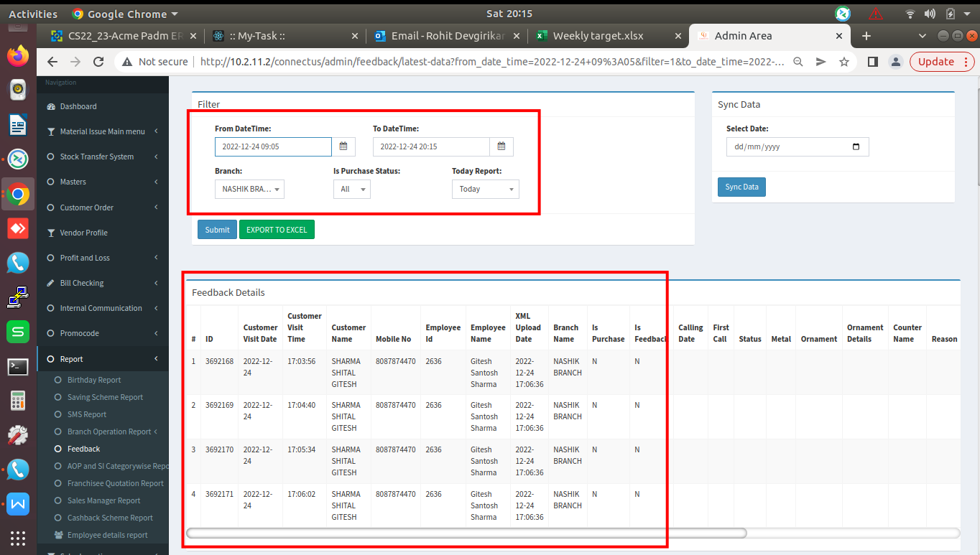980x555 pixels.
Task: Open the Sync Data date picker icon
Action: (x=855, y=146)
